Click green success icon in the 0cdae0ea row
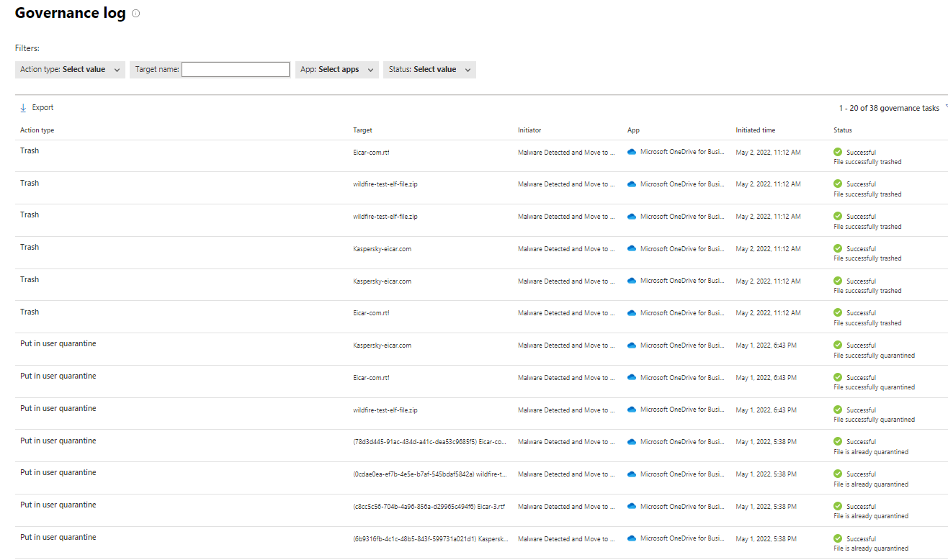 838,474
